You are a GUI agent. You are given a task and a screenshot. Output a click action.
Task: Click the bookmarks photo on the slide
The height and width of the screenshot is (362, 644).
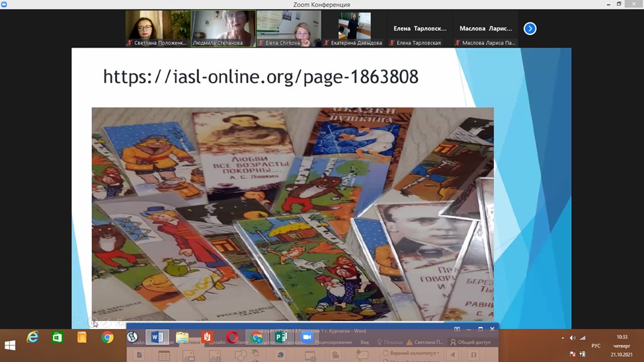[292, 214]
